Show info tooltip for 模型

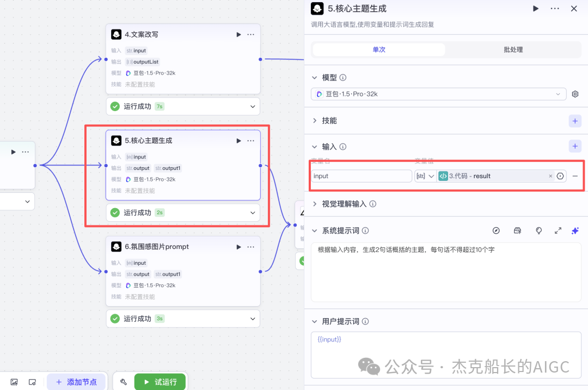343,78
